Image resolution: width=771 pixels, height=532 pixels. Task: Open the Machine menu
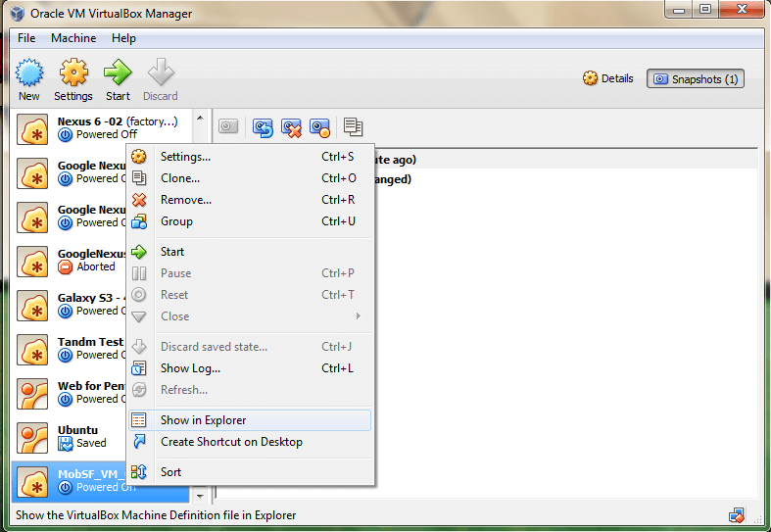(x=73, y=38)
